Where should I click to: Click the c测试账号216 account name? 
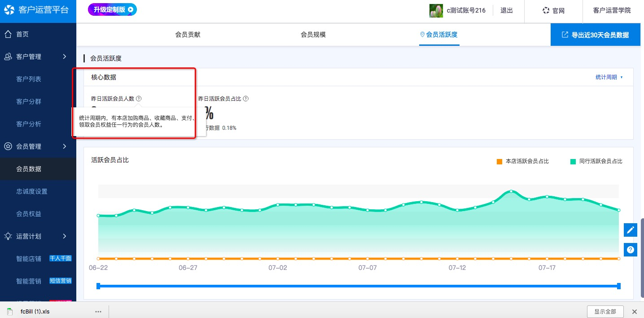point(466,10)
